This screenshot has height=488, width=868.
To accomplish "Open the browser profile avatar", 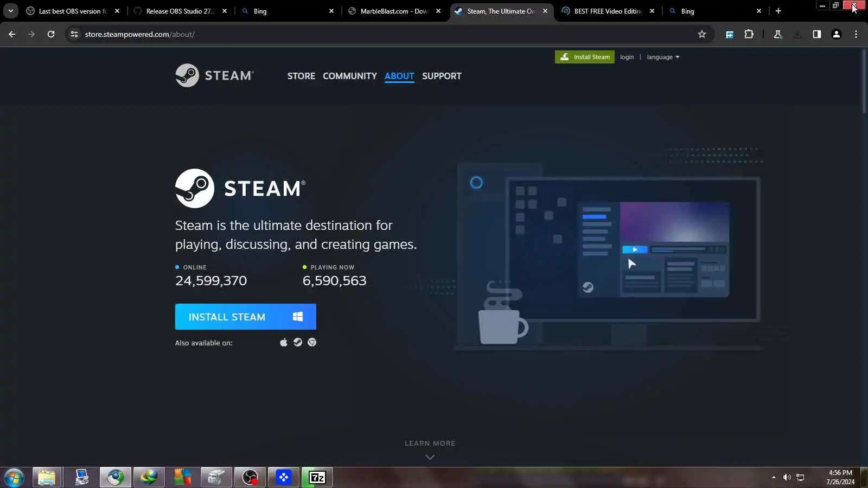I will [836, 34].
